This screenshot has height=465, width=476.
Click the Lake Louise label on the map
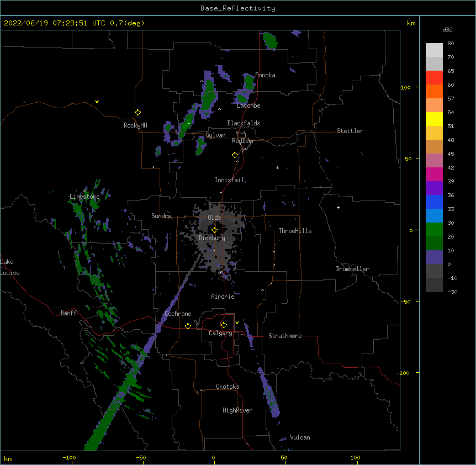[10, 267]
